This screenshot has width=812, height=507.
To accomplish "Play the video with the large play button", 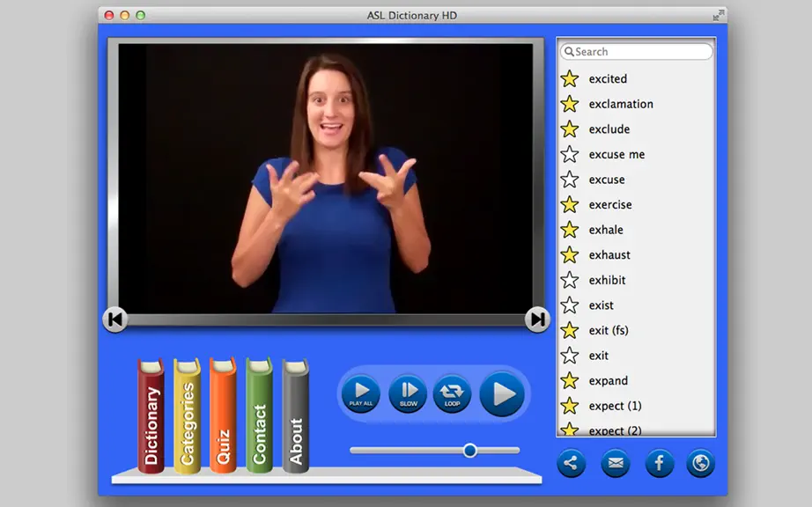I will pos(502,394).
